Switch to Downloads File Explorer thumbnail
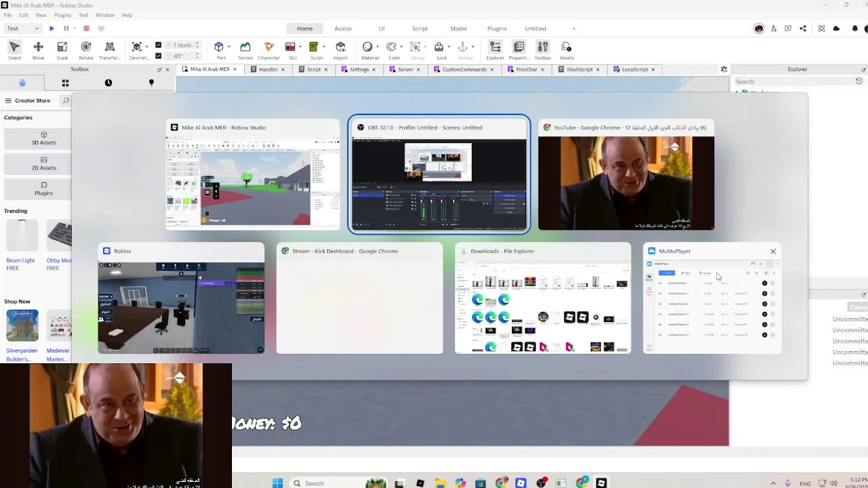868x488 pixels. click(542, 298)
